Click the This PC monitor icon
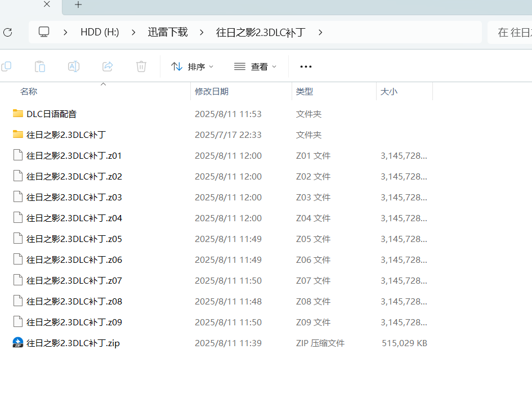Screen dimensions: 532x394 (44, 32)
